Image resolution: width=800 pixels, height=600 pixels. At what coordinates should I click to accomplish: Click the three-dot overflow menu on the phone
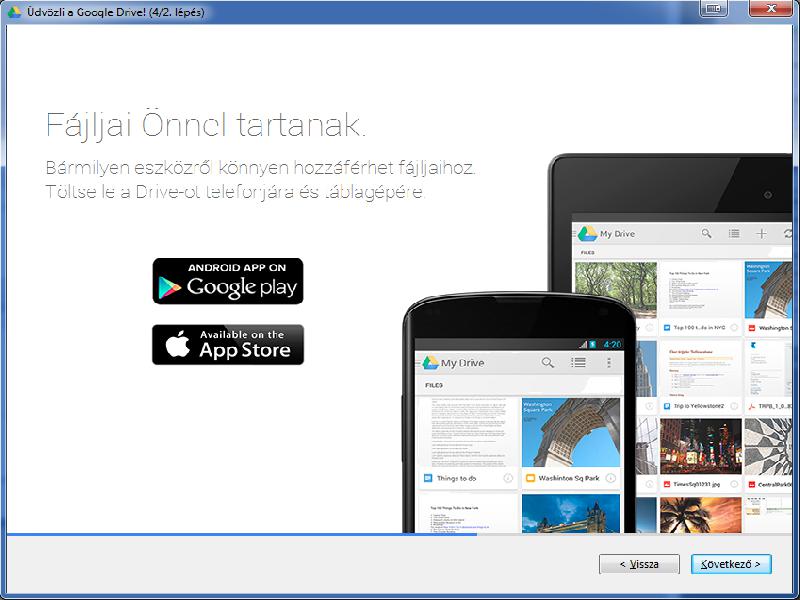608,363
